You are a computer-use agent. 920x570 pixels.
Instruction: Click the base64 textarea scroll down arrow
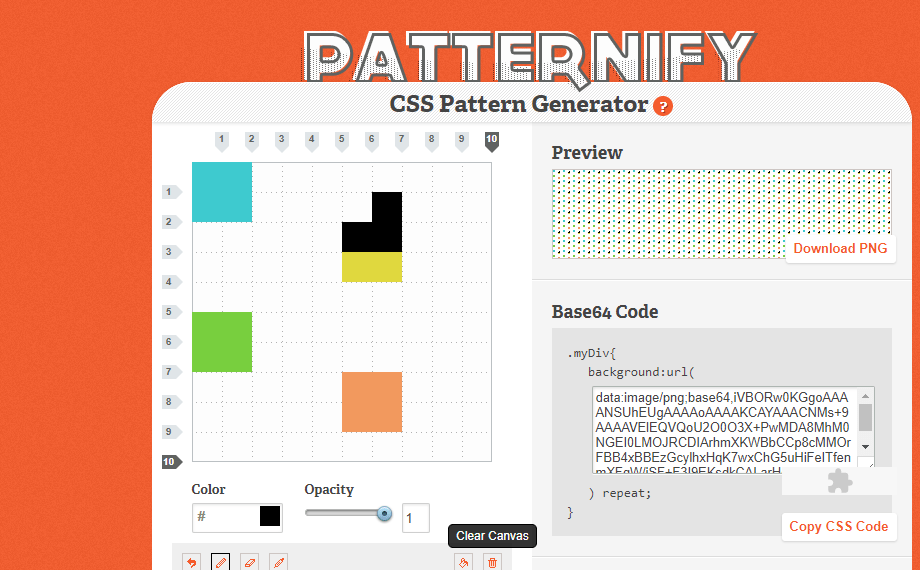[x=865, y=447]
